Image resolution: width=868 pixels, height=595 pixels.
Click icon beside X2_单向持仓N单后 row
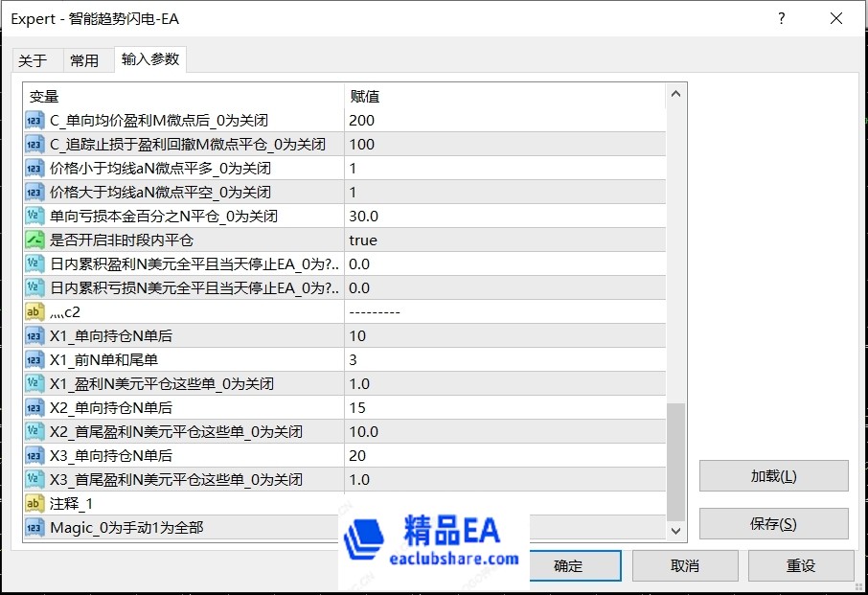click(34, 408)
